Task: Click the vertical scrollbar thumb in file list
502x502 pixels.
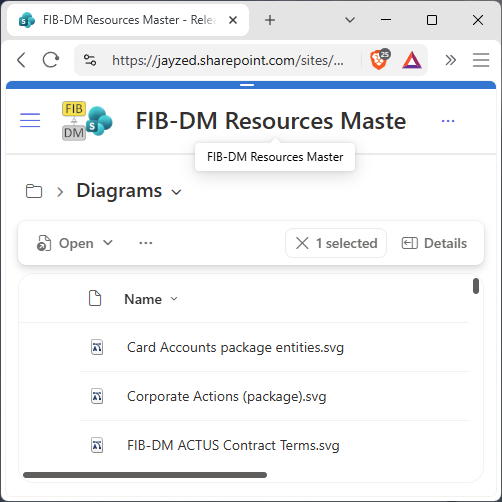Action: click(x=476, y=286)
